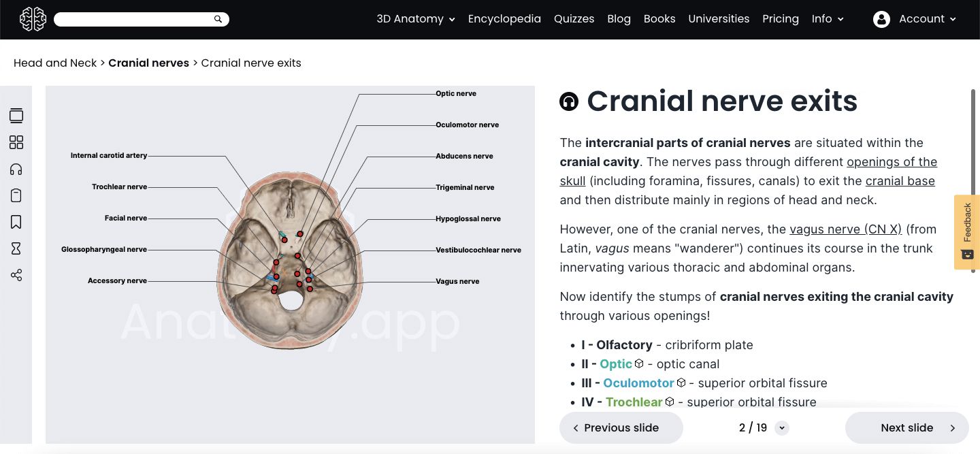
Task: Click the Account avatar icon
Action: point(881,19)
